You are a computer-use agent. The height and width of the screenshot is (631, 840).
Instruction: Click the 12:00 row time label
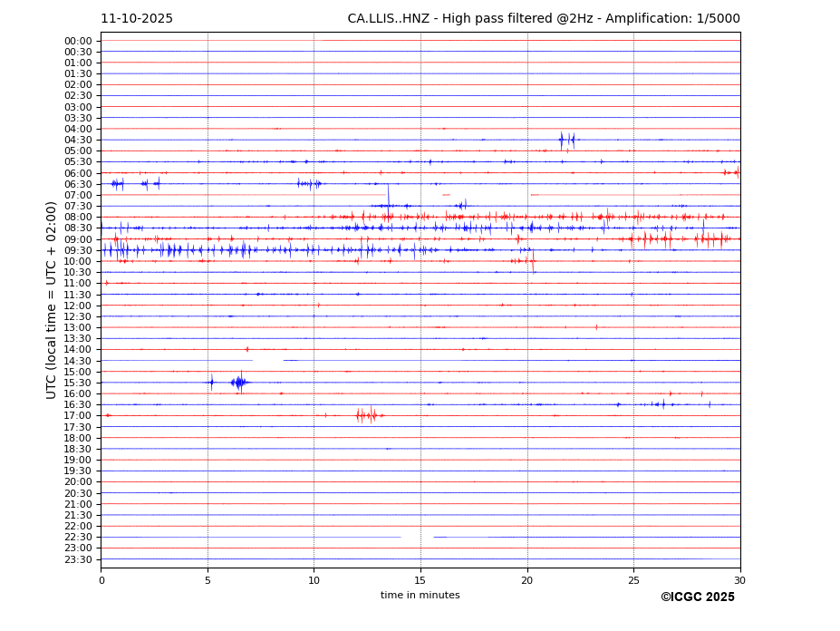78,306
